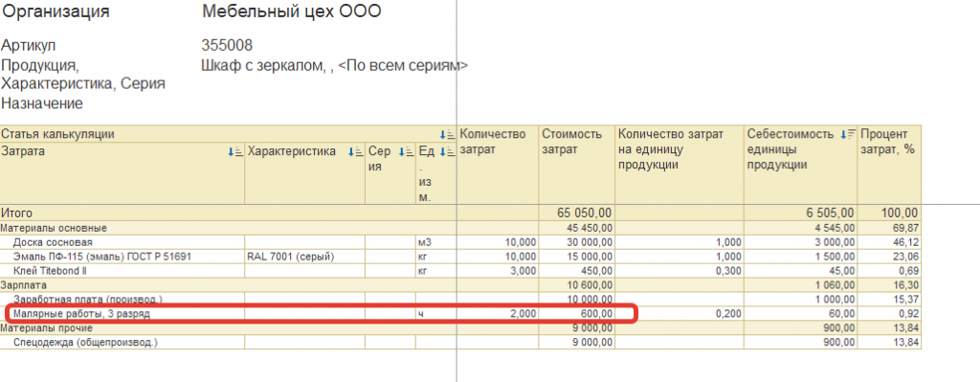Click the sort icon in Серия column header

pyautogui.click(x=406, y=152)
